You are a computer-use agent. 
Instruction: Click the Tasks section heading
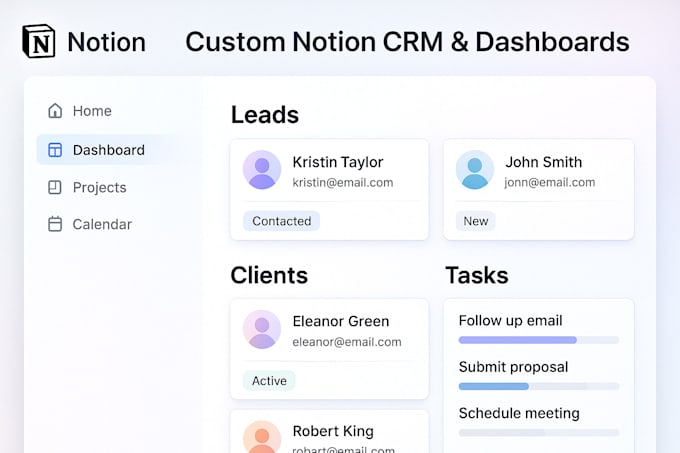click(477, 275)
